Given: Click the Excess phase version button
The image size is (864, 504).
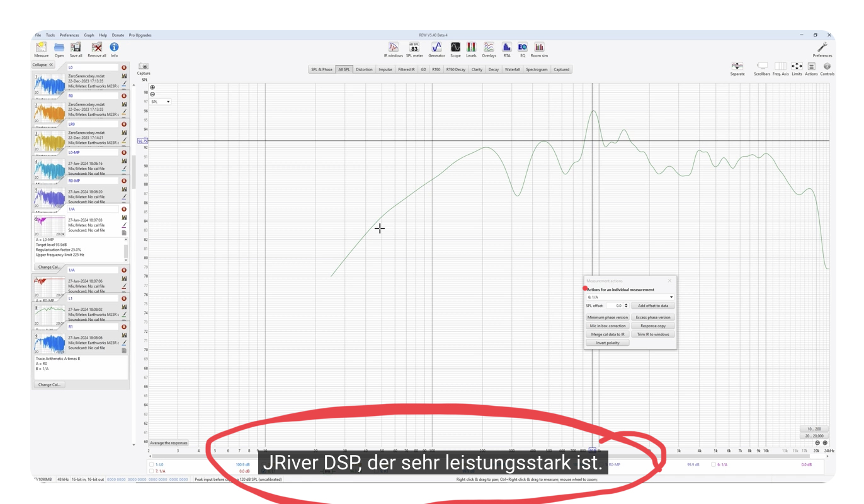Looking at the screenshot, I should click(653, 317).
